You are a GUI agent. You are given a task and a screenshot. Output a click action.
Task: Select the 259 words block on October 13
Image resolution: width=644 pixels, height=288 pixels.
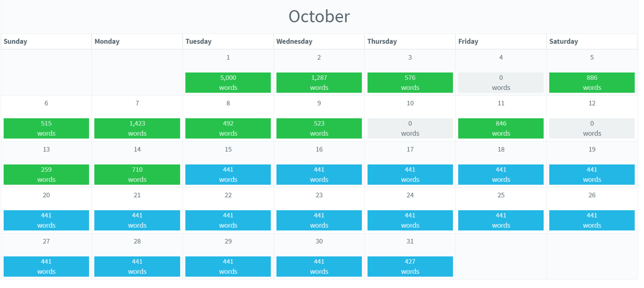pos(46,175)
